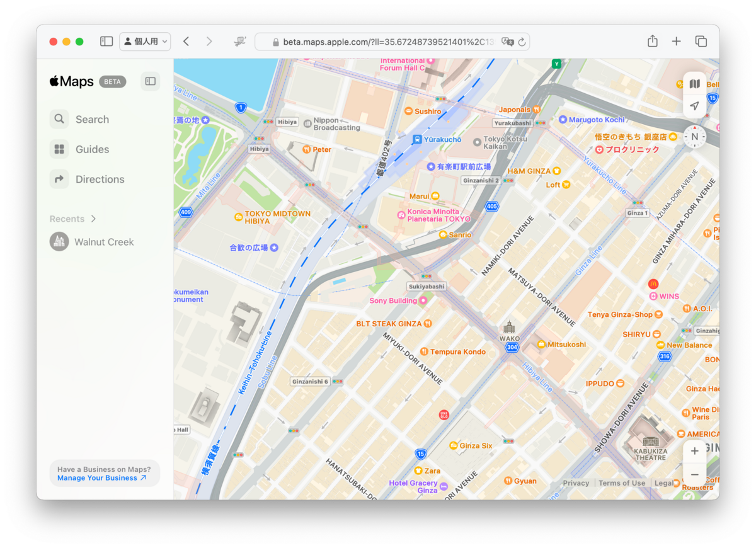The height and width of the screenshot is (548, 756).
Task: Click the BETA badge beside Maps
Action: (113, 81)
